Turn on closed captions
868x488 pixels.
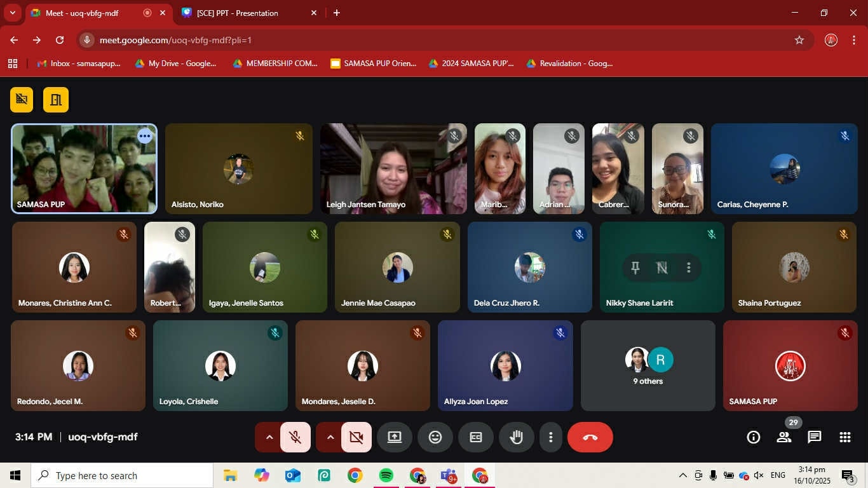pos(476,437)
